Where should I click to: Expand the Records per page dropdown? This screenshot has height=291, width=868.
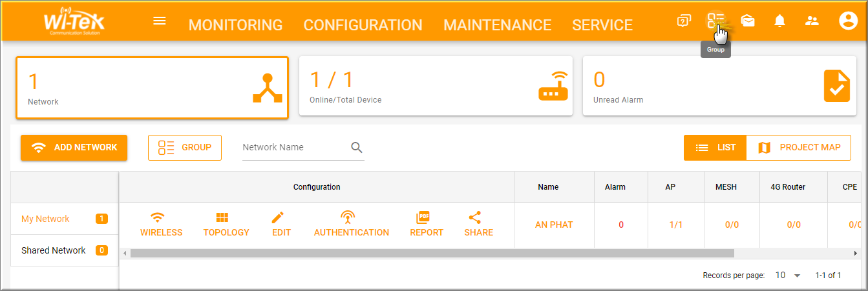click(788, 276)
